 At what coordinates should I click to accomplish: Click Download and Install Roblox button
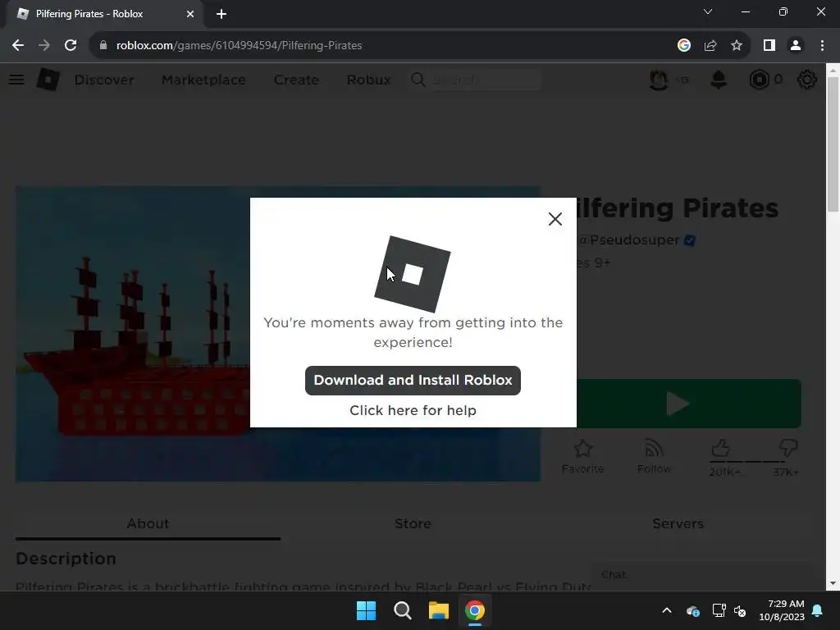pyautogui.click(x=413, y=381)
